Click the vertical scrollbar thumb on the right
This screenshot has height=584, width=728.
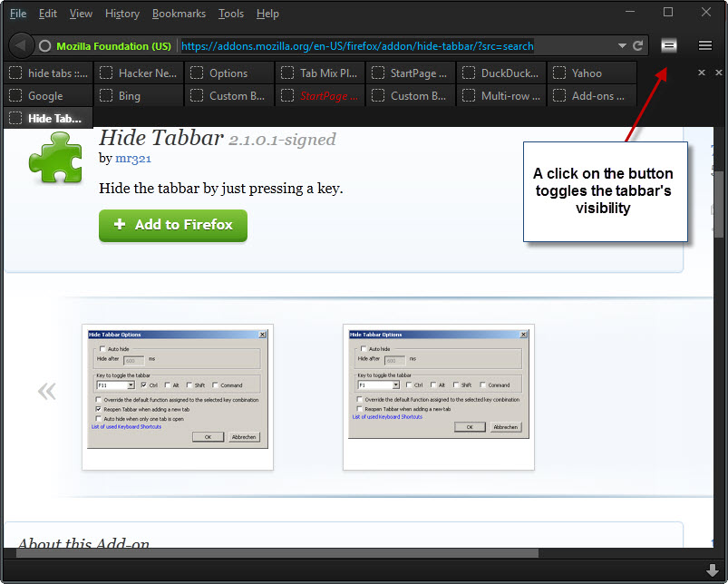point(719,205)
